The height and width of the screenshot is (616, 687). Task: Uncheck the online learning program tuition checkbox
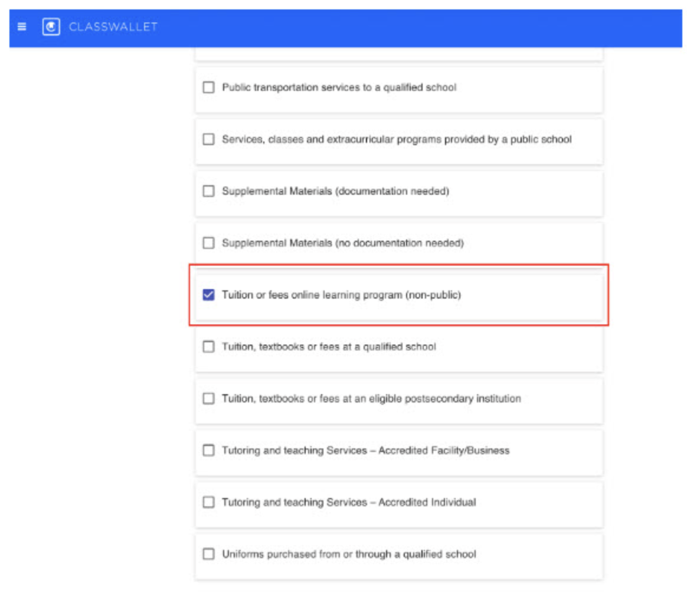click(208, 294)
